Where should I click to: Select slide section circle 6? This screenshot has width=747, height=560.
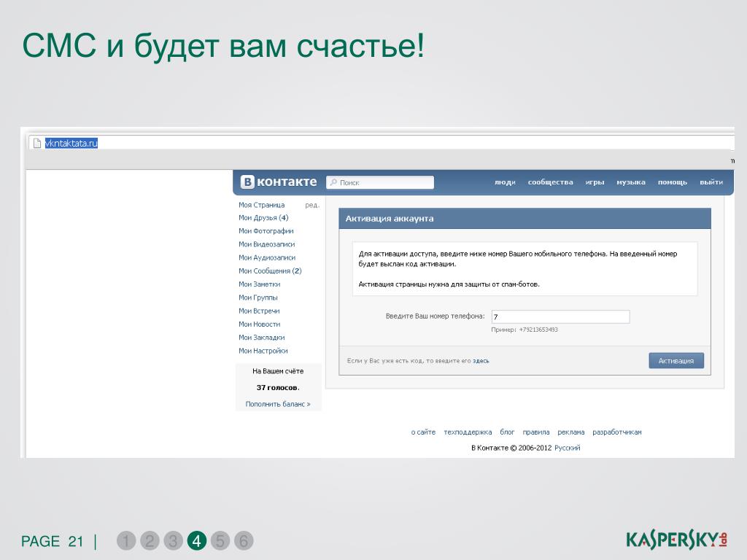click(x=244, y=540)
